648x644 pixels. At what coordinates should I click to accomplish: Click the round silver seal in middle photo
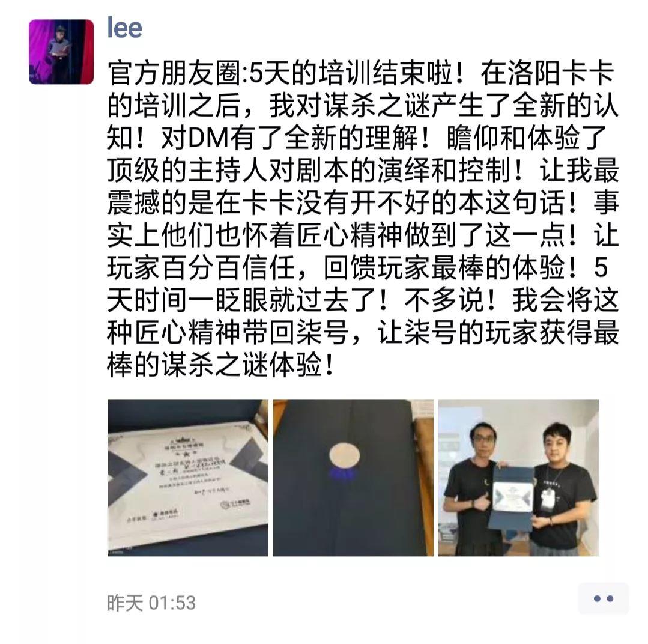click(x=344, y=456)
